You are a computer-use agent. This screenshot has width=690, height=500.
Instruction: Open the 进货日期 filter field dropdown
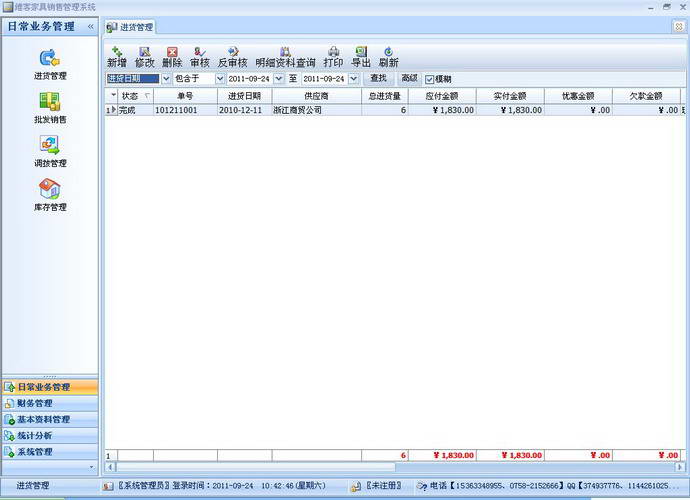click(x=166, y=79)
